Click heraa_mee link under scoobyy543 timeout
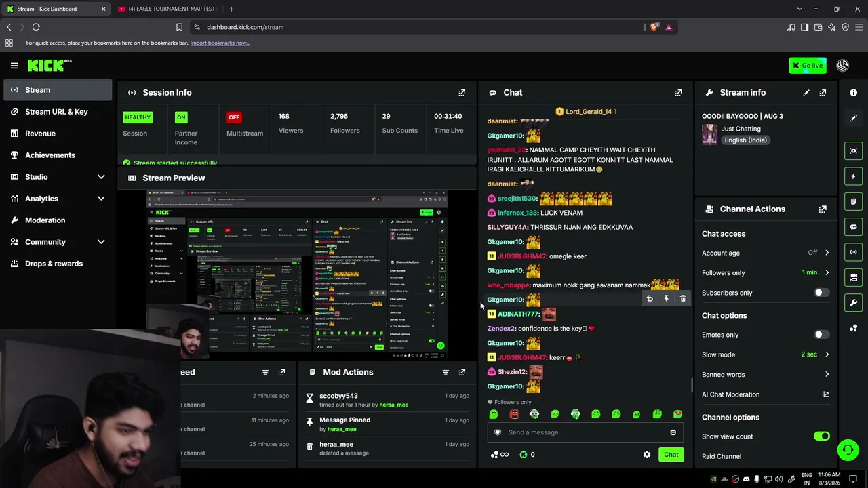 coord(393,405)
